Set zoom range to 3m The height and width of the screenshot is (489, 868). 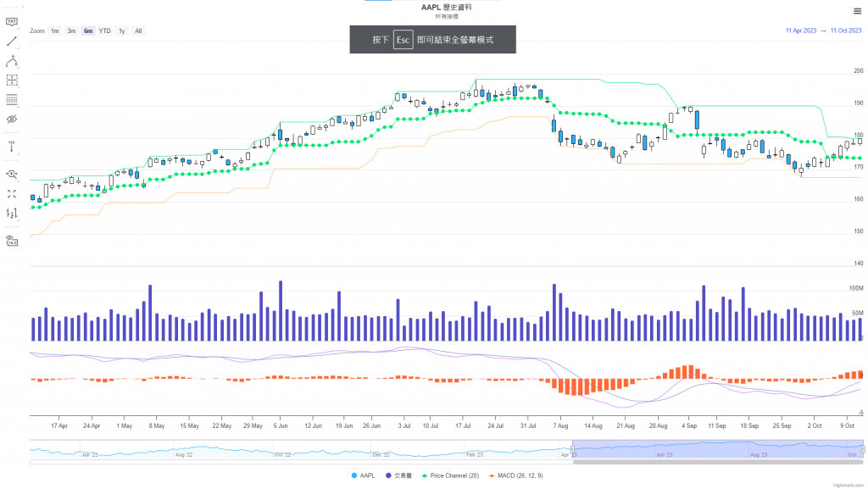(71, 31)
